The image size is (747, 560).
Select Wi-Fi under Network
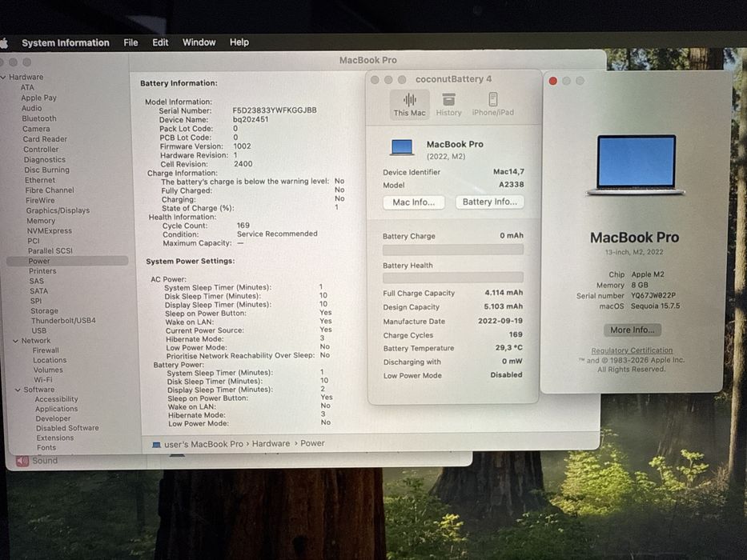point(43,380)
